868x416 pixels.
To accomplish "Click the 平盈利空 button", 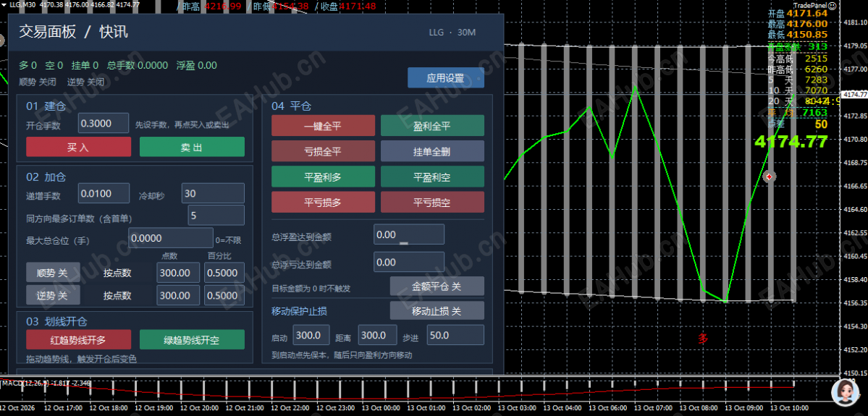I will (432, 177).
